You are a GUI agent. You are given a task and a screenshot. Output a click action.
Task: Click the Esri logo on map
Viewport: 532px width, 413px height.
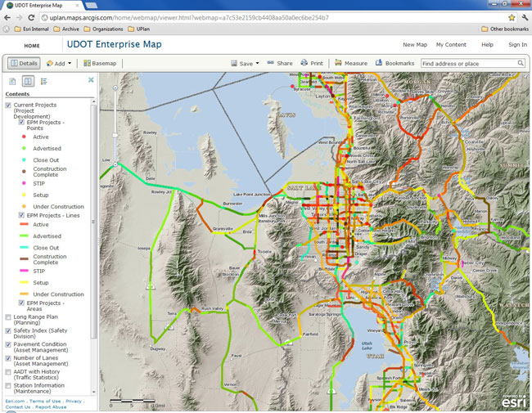(x=514, y=402)
